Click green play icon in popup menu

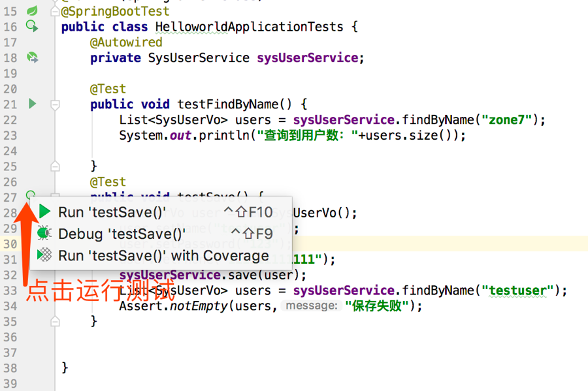pos(44,211)
